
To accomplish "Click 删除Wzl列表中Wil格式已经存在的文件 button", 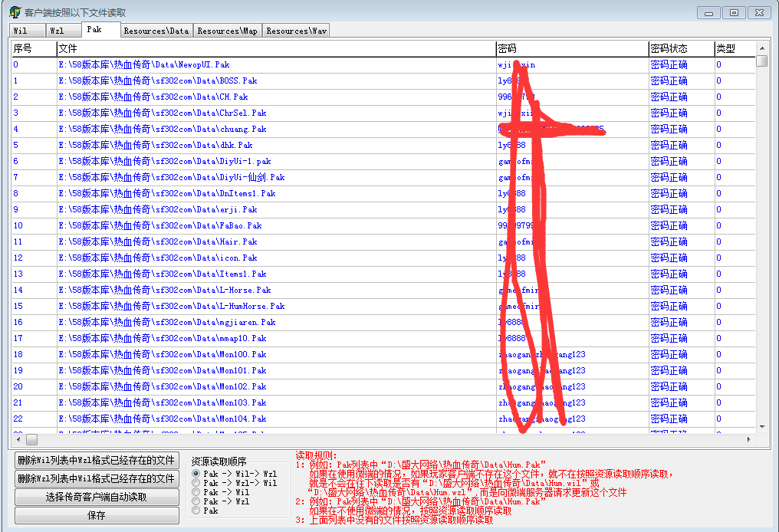I will 96,478.
